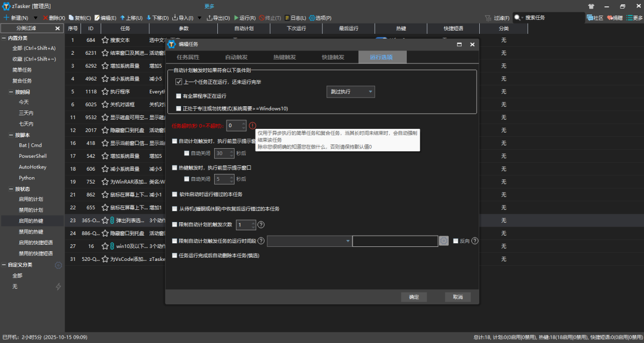Open 选项(P) settings in the toolbar
This screenshot has width=644, height=343.
point(320,18)
